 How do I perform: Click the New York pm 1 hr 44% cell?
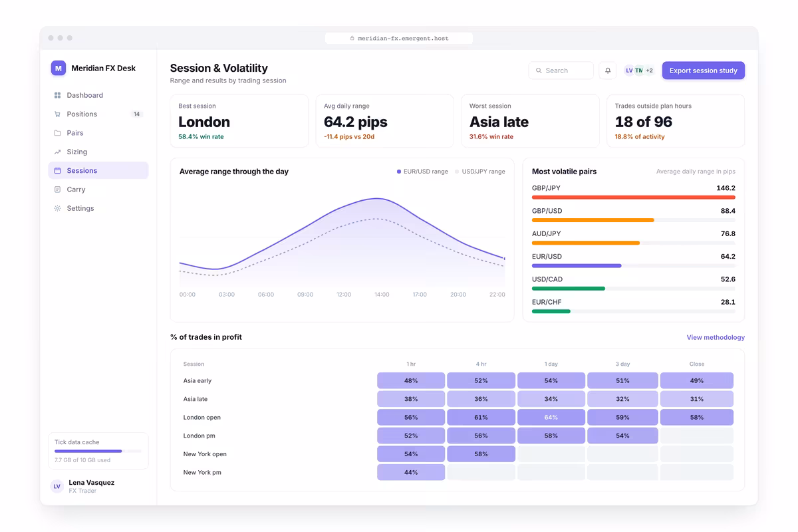pyautogui.click(x=411, y=472)
